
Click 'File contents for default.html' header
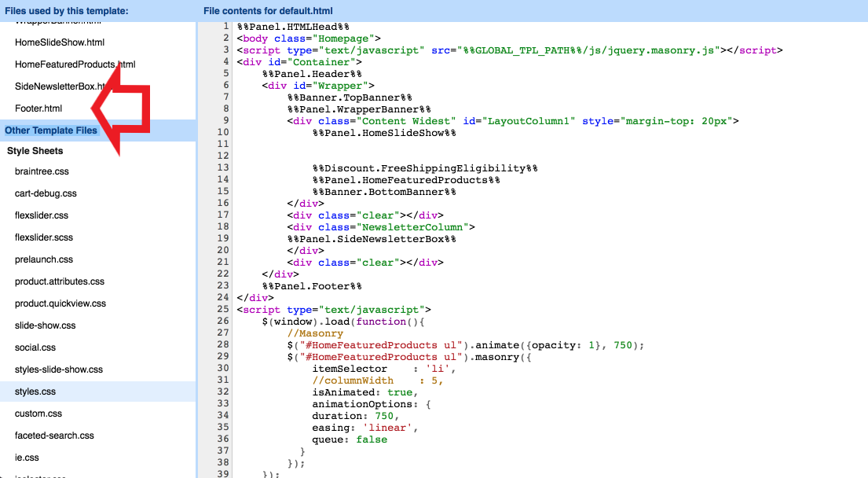(268, 10)
